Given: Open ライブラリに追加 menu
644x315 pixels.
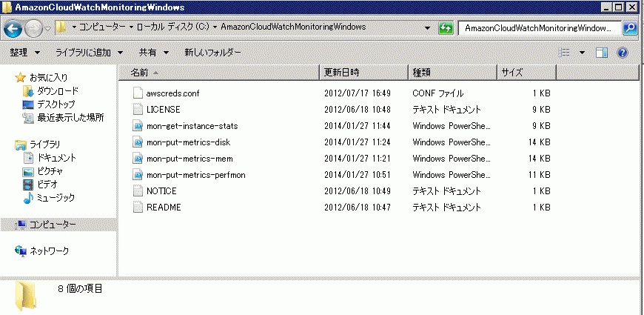Looking at the screenshot, I should (89, 52).
